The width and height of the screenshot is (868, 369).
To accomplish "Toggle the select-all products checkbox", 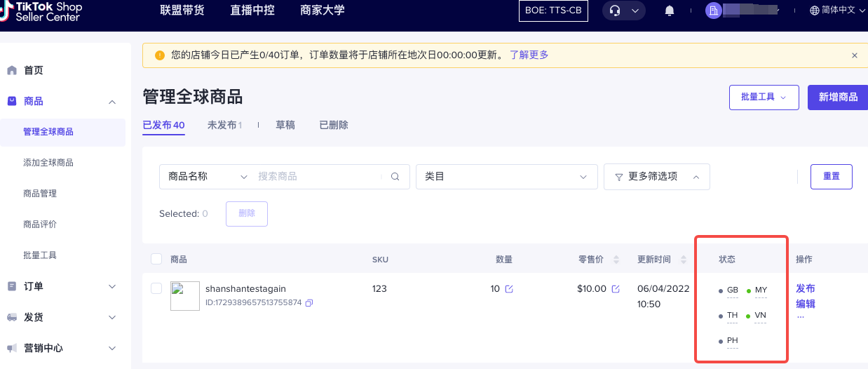I will 156,260.
